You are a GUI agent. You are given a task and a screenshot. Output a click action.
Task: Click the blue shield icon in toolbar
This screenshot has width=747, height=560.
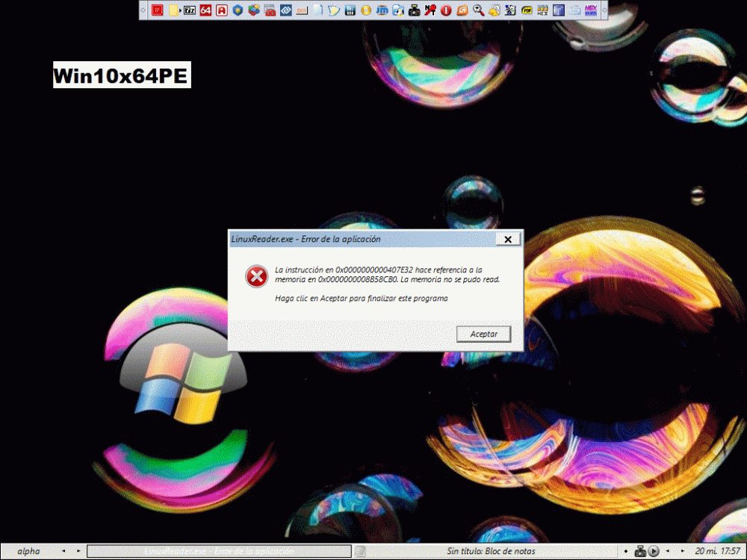[x=238, y=10]
